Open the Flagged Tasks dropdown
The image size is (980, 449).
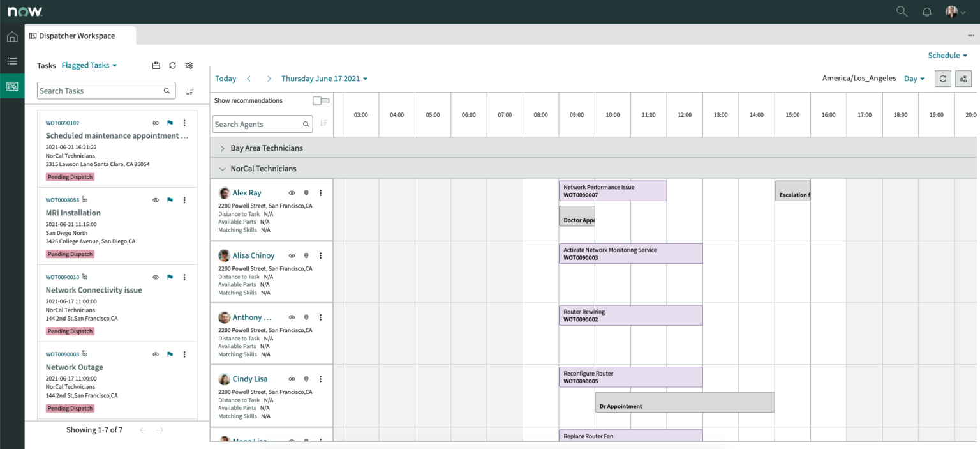(x=89, y=65)
